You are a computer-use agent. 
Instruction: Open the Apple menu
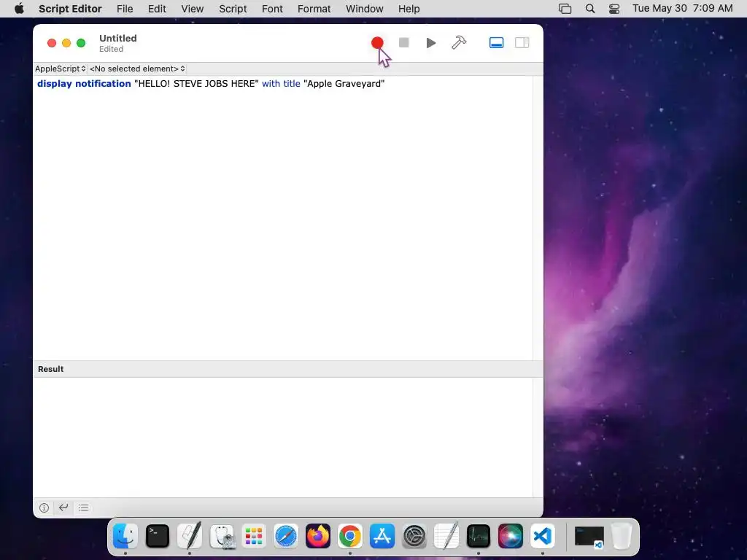coord(19,9)
